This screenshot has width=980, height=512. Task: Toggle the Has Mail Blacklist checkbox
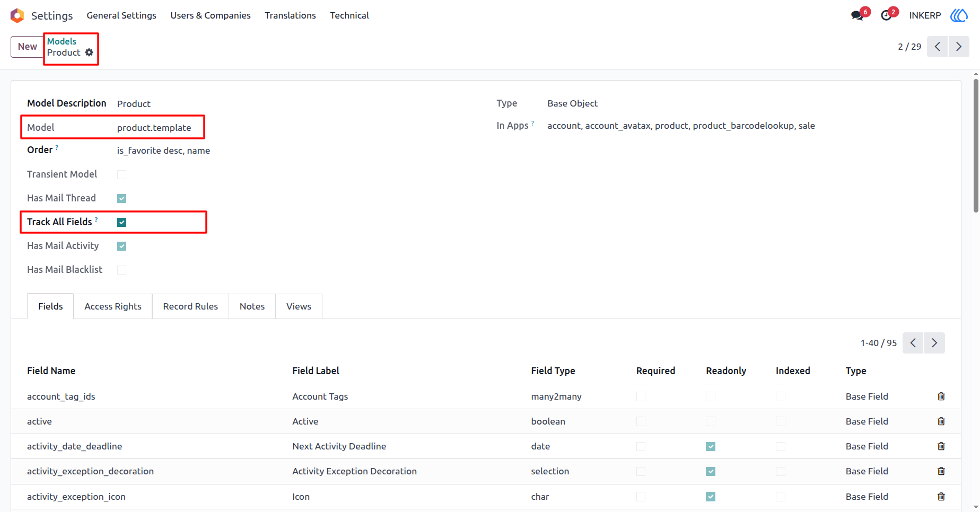click(x=121, y=270)
